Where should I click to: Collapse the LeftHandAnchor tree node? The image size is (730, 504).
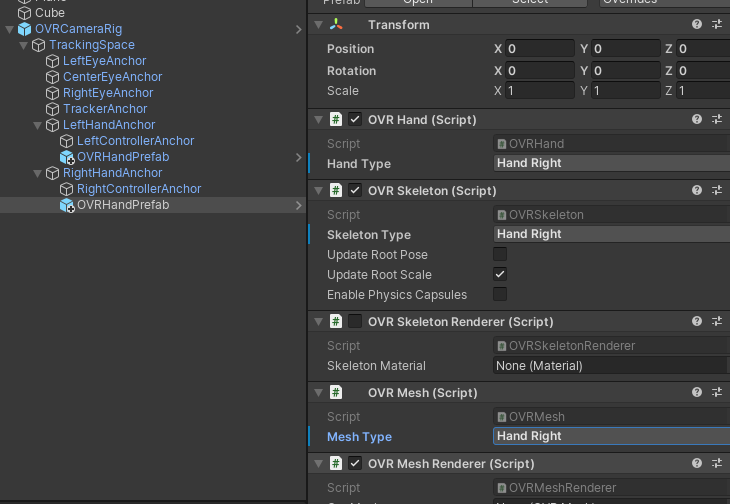click(37, 126)
